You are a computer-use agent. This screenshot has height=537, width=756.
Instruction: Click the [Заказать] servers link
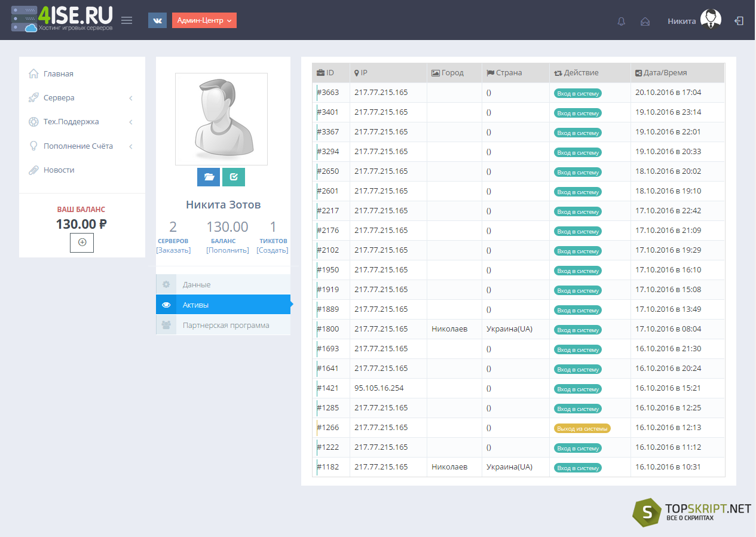pyautogui.click(x=173, y=250)
